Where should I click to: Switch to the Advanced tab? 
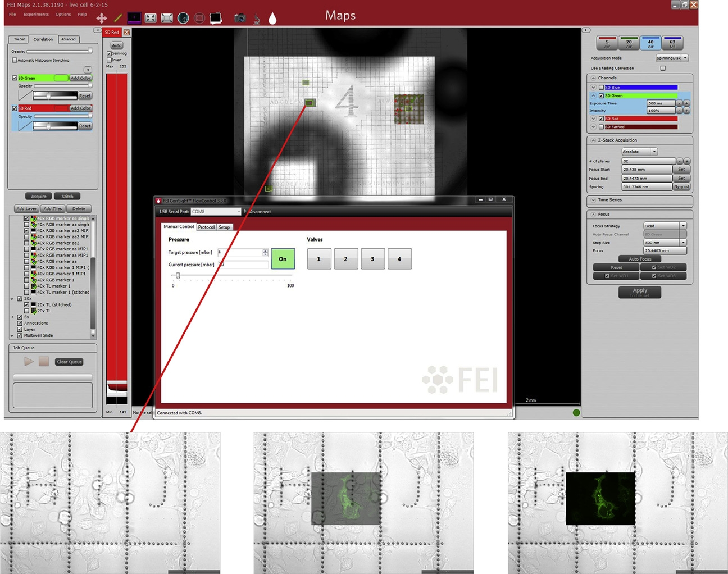68,39
